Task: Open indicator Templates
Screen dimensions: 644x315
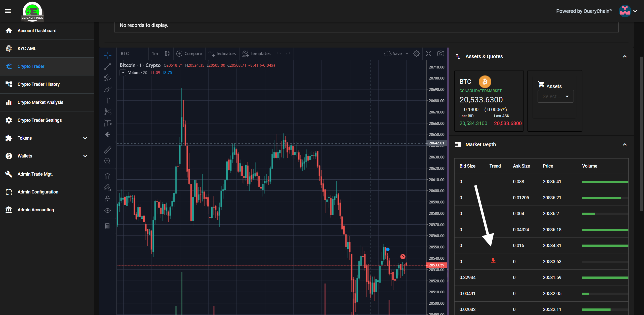Action: point(257,54)
